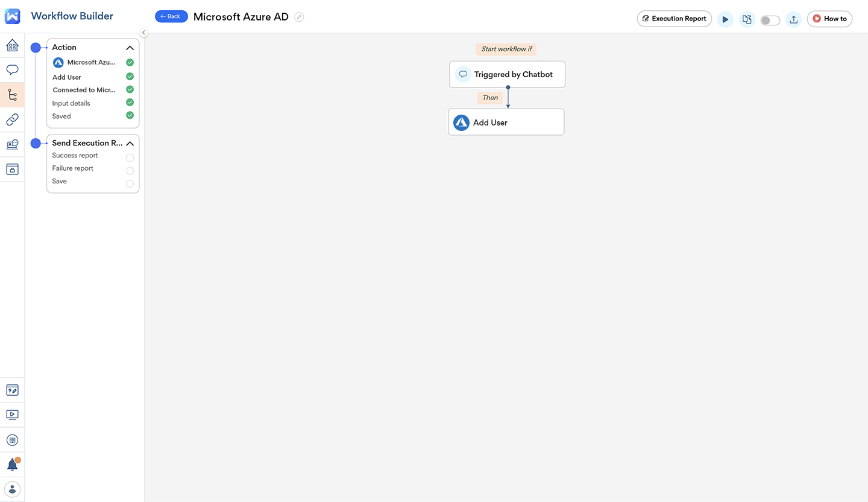
Task: Open the link connections sidebar icon
Action: [x=12, y=119]
